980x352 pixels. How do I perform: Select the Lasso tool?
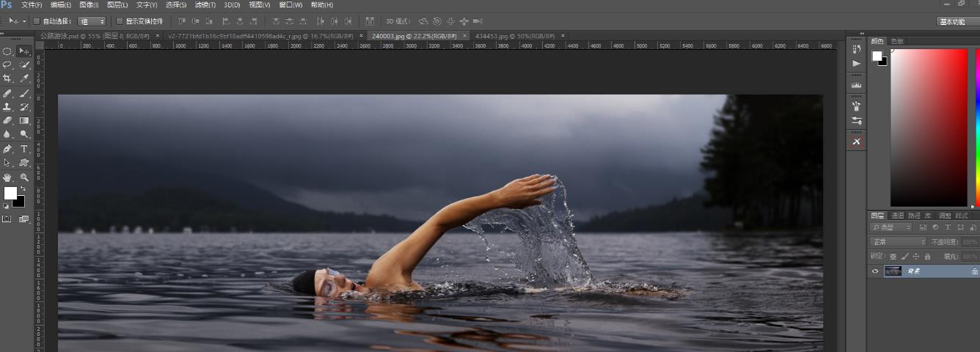coord(7,65)
